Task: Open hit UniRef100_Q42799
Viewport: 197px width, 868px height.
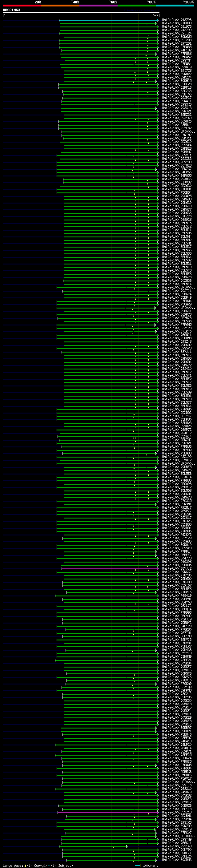Action: point(177,30)
